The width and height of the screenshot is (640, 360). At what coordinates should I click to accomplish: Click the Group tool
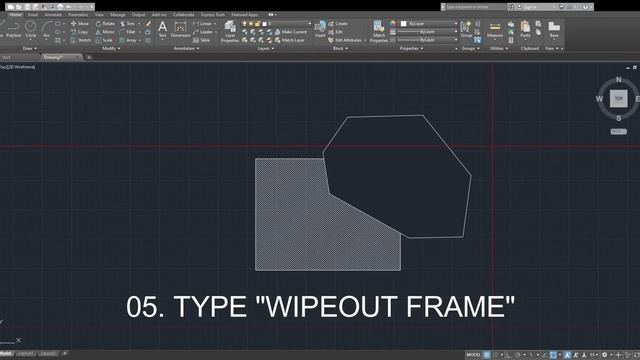pos(466,29)
